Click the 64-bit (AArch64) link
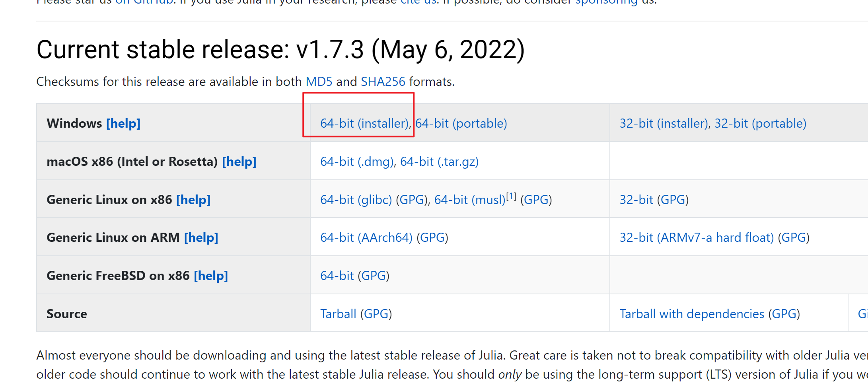868x387 pixels. [366, 237]
